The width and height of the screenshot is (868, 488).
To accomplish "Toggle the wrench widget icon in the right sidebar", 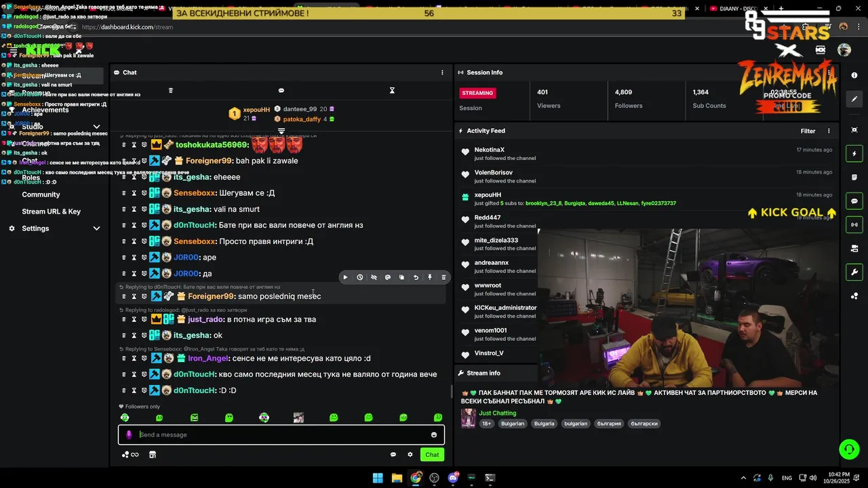I will [x=854, y=272].
